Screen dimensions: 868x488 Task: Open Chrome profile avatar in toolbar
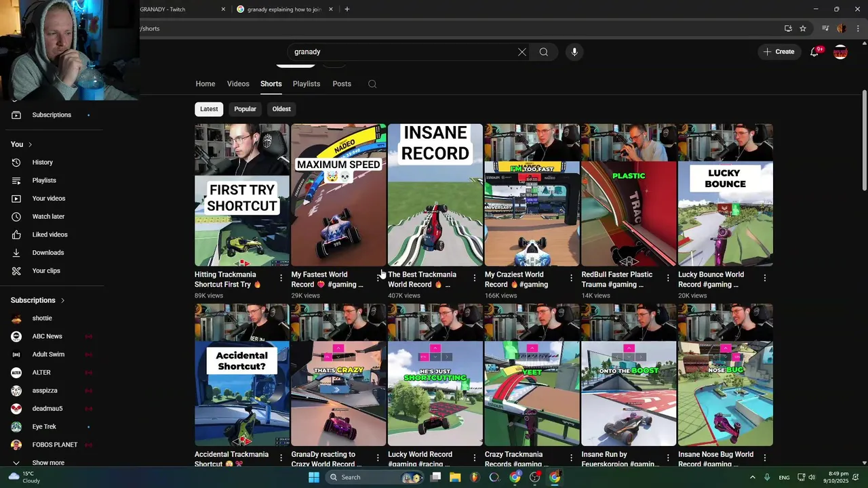coord(842,28)
